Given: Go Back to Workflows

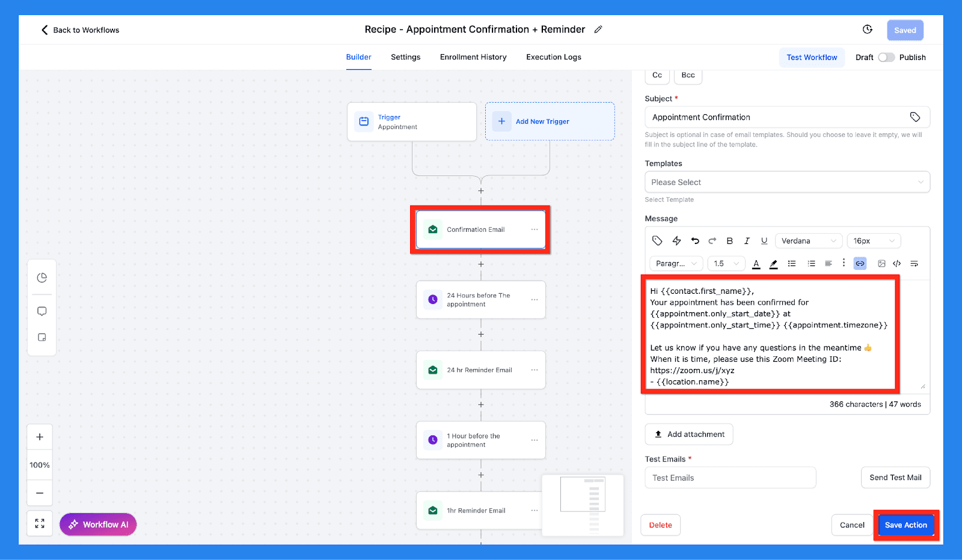Looking at the screenshot, I should pyautogui.click(x=80, y=30).
